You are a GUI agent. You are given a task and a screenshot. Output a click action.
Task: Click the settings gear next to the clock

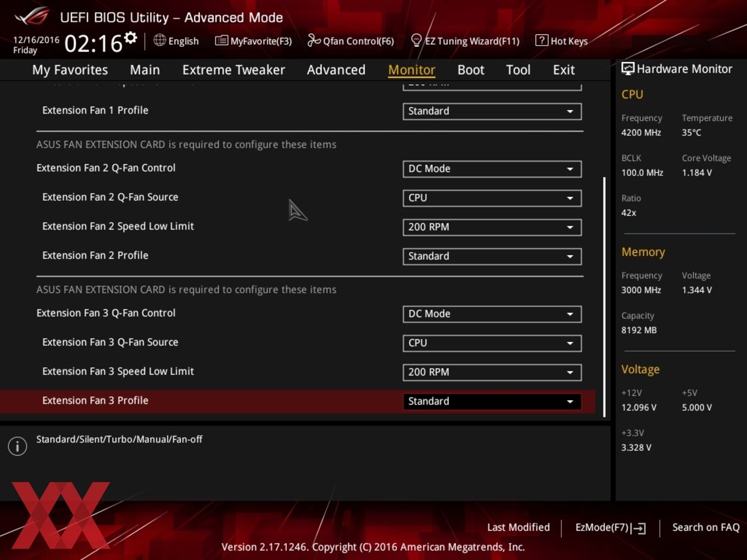coord(130,38)
